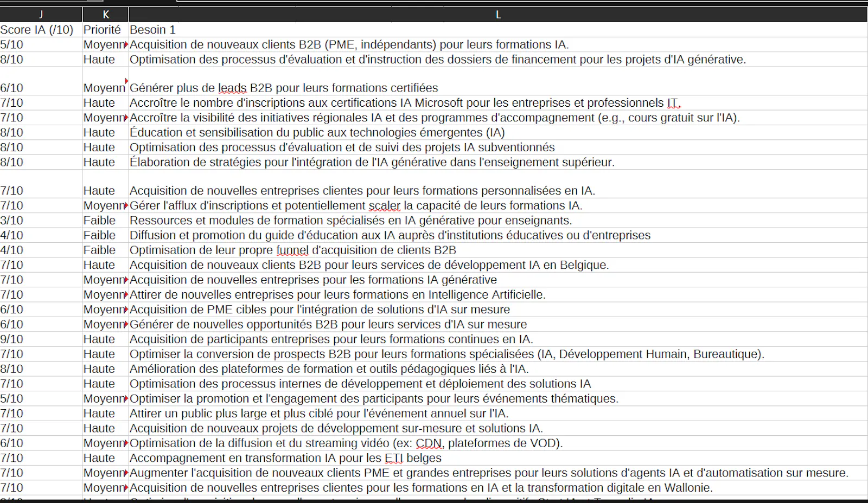Select 'Haute' priority cell in ETI belges row
868x503 pixels.
(x=105, y=458)
